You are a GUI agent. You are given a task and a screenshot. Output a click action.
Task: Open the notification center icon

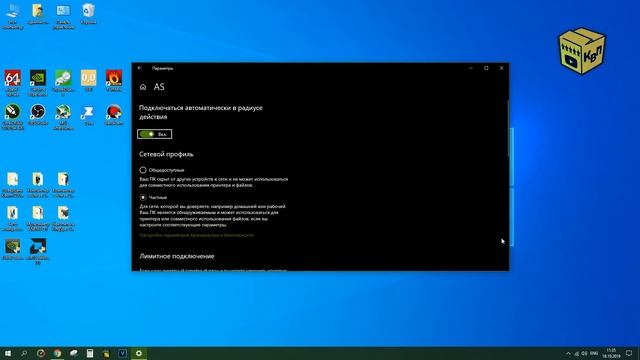(x=629, y=353)
